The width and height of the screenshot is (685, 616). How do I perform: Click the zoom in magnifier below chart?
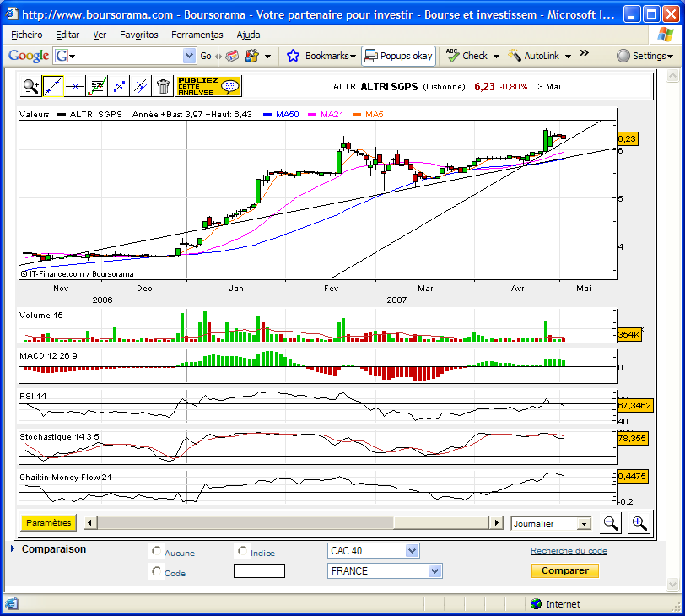[x=639, y=522]
